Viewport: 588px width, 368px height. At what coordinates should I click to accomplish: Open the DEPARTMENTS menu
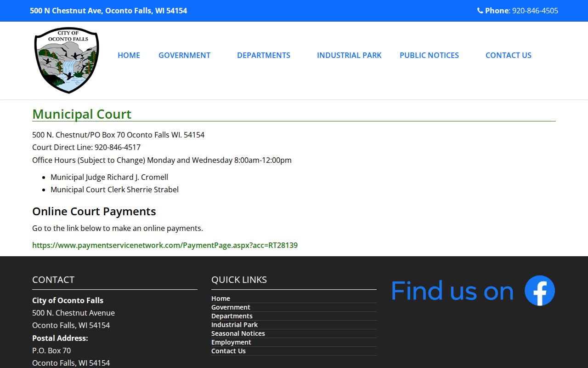click(x=264, y=55)
